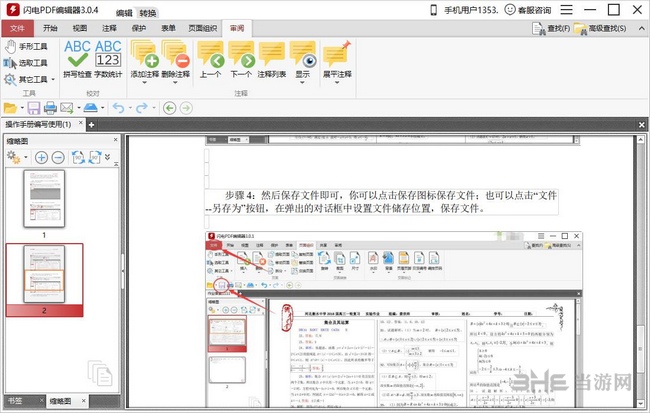
Task: Expand the 显示 dropdown arrow
Action: coord(303,83)
